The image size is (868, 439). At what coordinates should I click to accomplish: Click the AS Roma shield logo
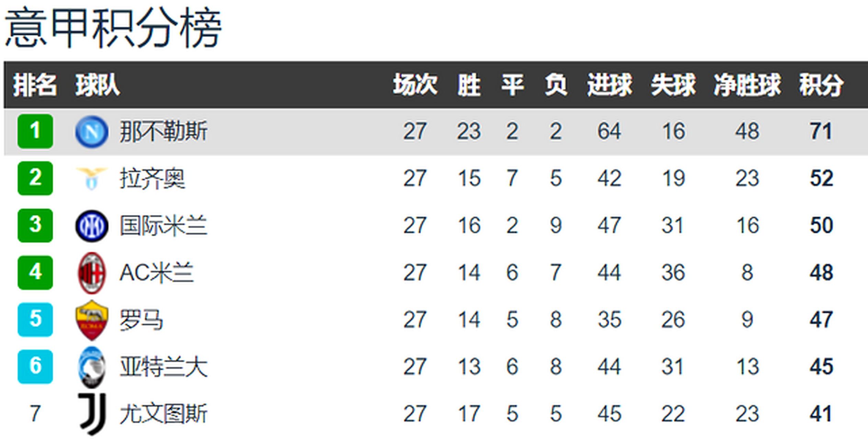pyautogui.click(x=92, y=320)
